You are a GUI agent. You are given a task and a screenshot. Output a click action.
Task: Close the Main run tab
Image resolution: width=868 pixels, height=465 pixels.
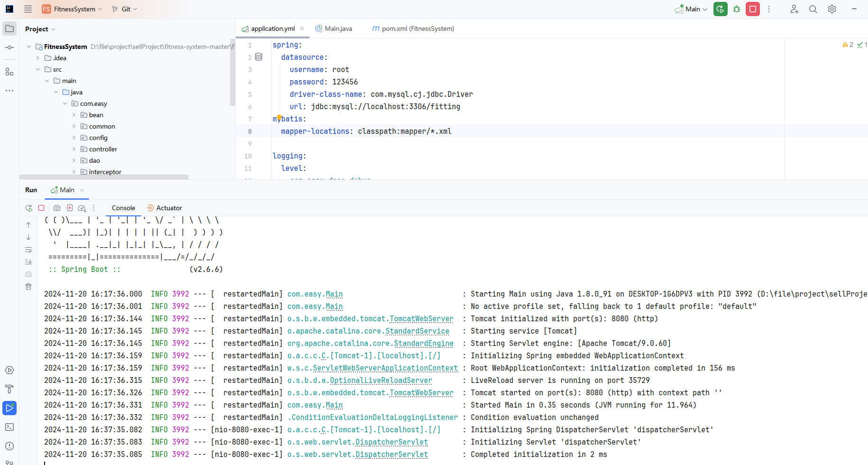(82, 190)
